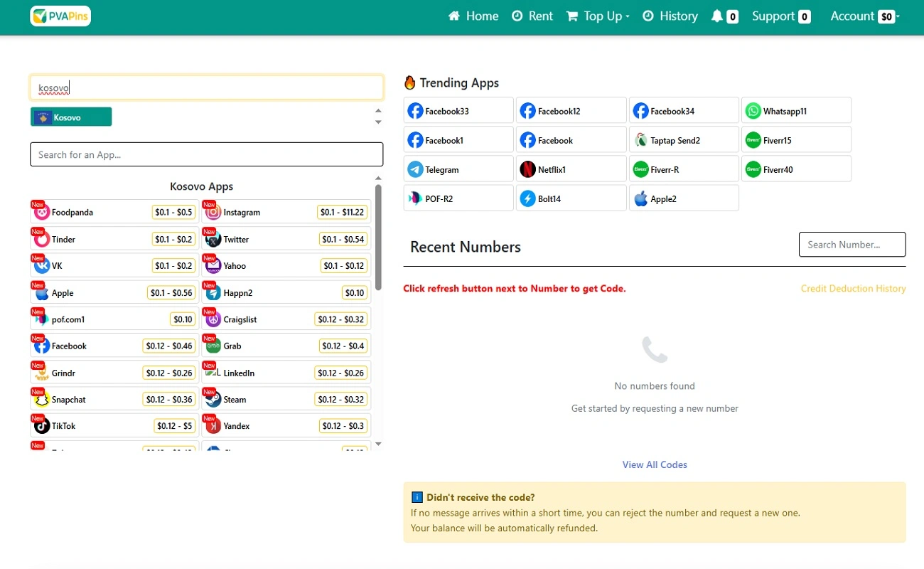Select the Grindr app row
The width and height of the screenshot is (924, 569).
115,373
